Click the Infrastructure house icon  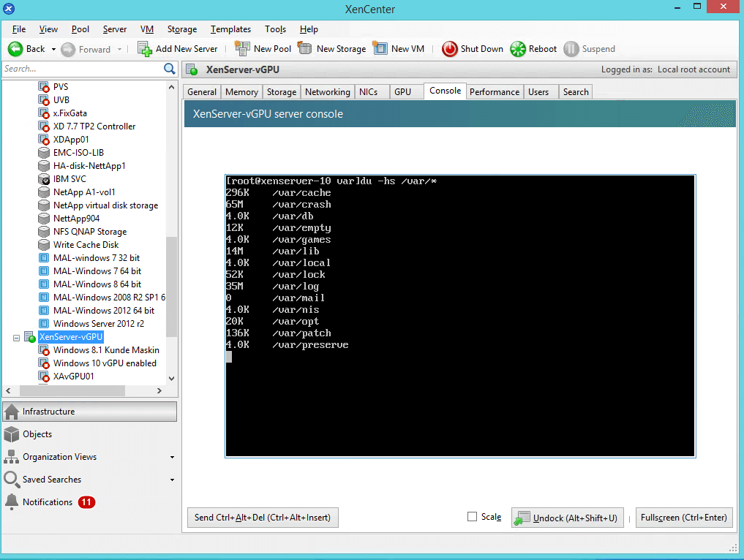click(12, 412)
